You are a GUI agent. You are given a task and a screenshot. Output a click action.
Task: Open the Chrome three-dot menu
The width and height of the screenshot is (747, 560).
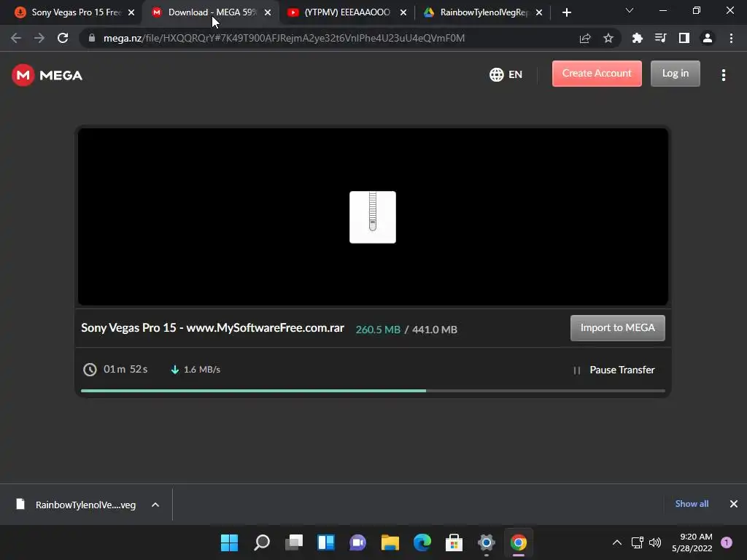coord(731,38)
